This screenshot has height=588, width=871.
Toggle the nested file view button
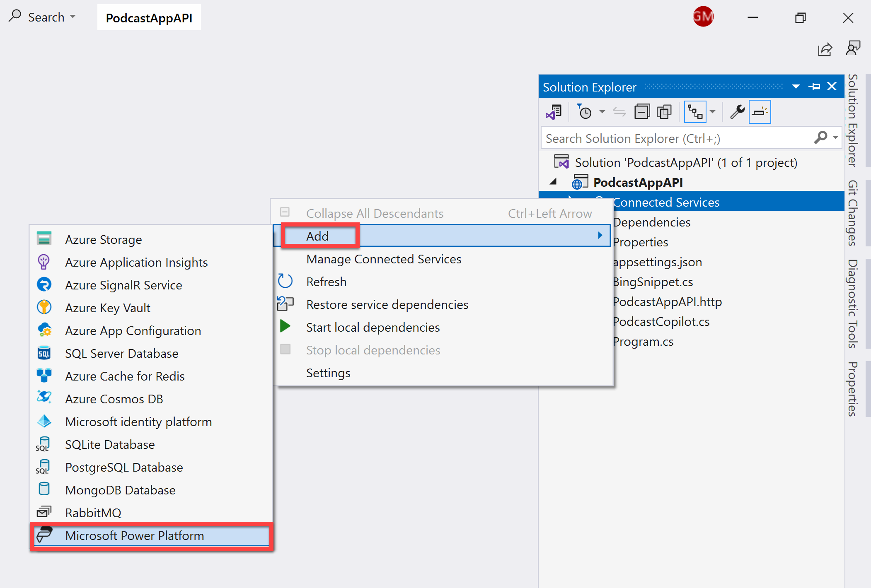[695, 112]
